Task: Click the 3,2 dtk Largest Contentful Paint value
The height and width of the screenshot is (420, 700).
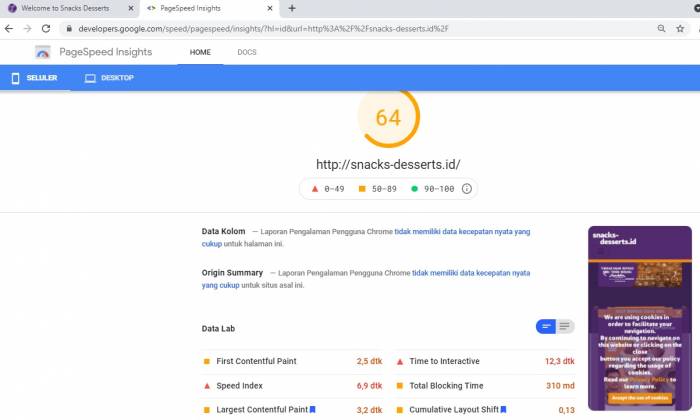Action: coord(369,410)
